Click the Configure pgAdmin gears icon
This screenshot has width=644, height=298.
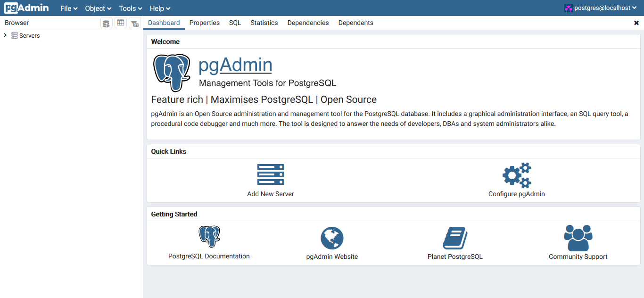(x=516, y=174)
